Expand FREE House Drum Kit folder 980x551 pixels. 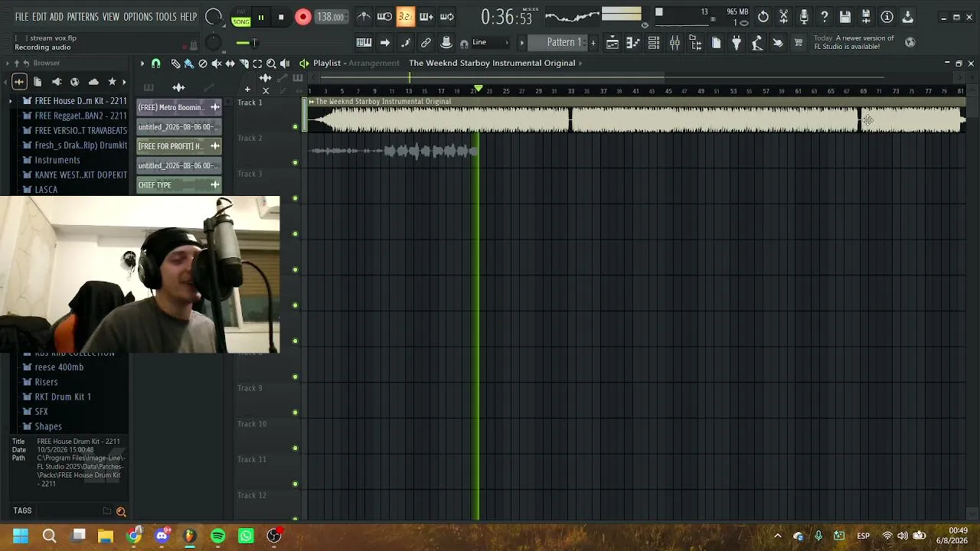tap(11, 101)
